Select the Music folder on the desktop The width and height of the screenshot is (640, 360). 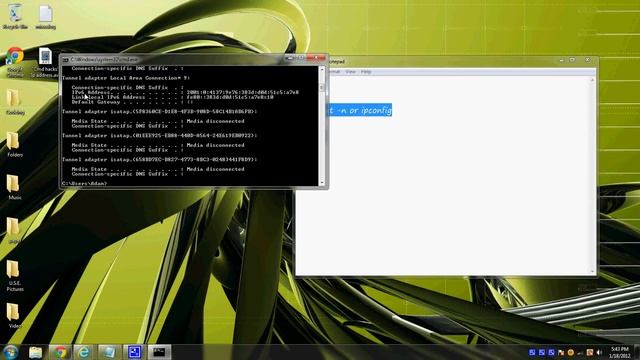pos(15,187)
